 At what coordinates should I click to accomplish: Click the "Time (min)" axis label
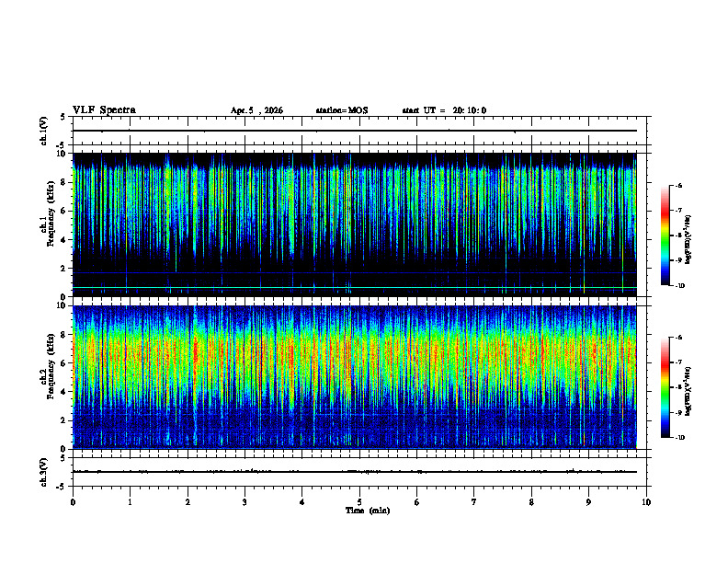368,511
